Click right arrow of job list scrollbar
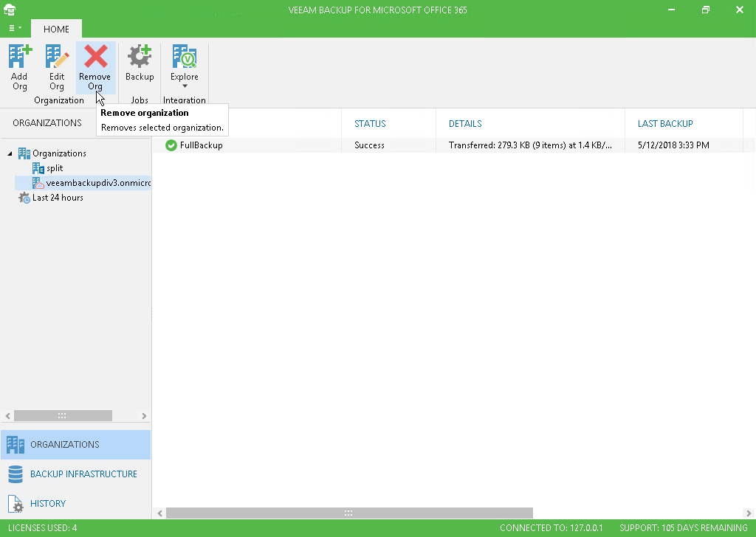 point(749,513)
